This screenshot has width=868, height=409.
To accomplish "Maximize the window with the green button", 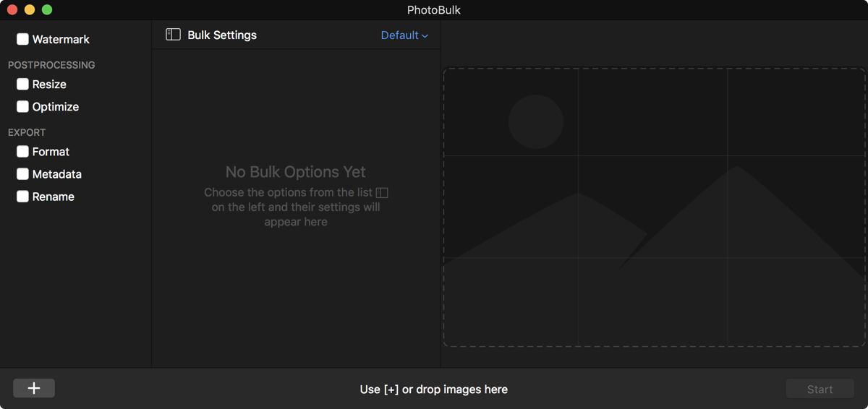I will pyautogui.click(x=47, y=10).
